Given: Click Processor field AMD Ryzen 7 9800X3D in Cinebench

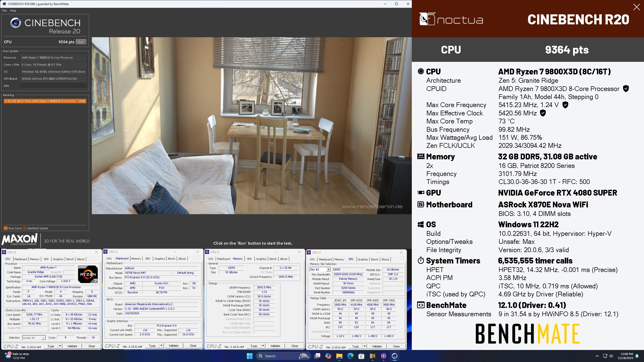Looking at the screenshot, I should pyautogui.click(x=53, y=58).
